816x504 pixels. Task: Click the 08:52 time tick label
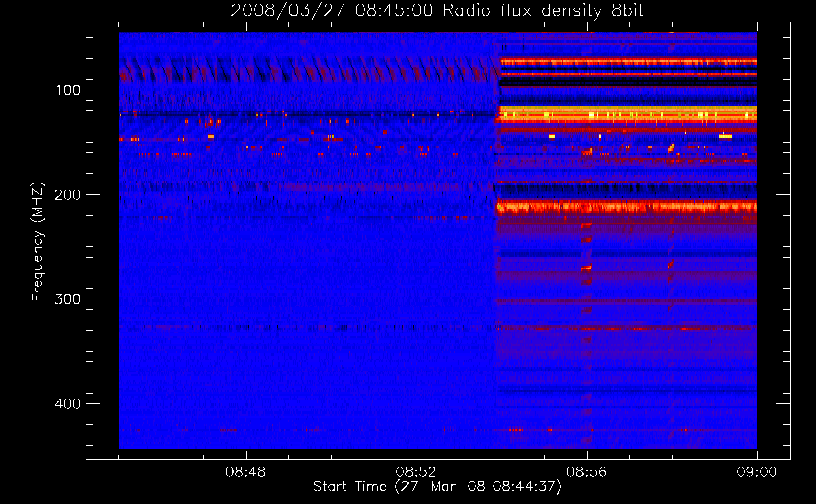[416, 472]
